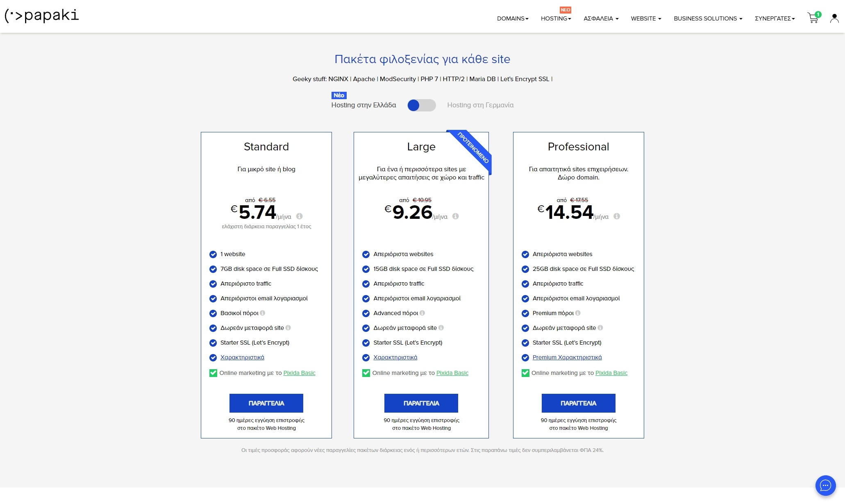Click the info icon next to €9.26
The height and width of the screenshot is (504, 845).
click(456, 217)
